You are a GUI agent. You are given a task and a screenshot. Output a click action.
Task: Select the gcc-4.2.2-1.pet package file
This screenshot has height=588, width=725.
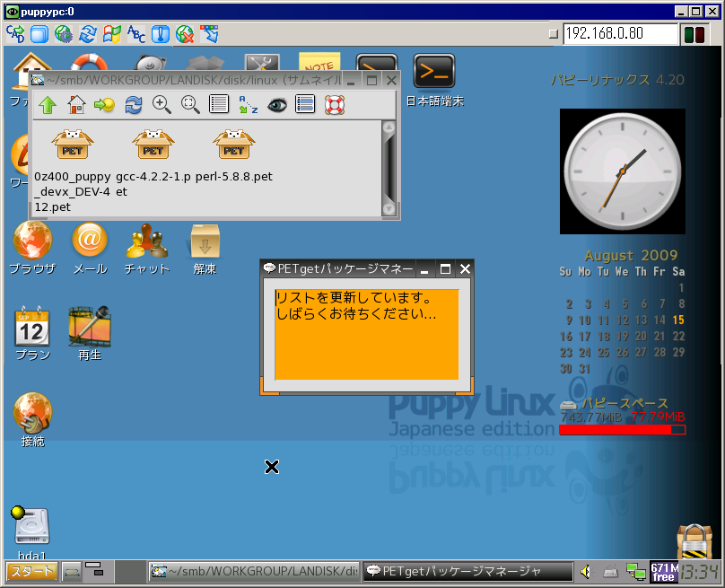coord(153,163)
